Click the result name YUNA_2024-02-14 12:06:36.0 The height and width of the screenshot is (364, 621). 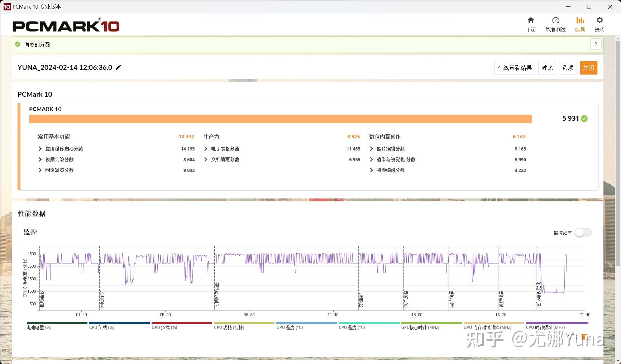tap(65, 67)
